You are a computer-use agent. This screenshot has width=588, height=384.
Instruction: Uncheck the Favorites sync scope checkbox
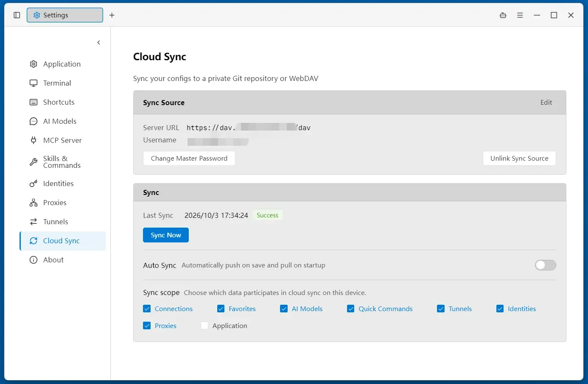221,309
